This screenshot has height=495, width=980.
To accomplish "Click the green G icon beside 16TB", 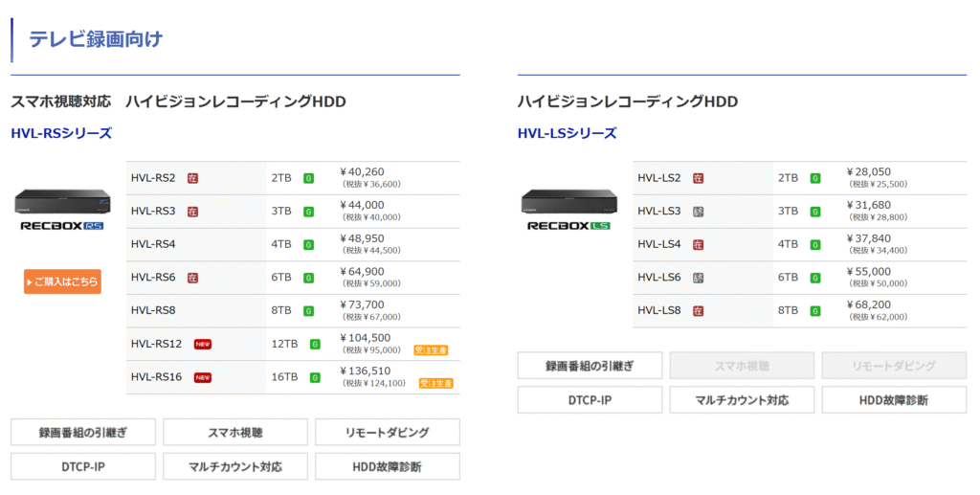I will point(315,377).
